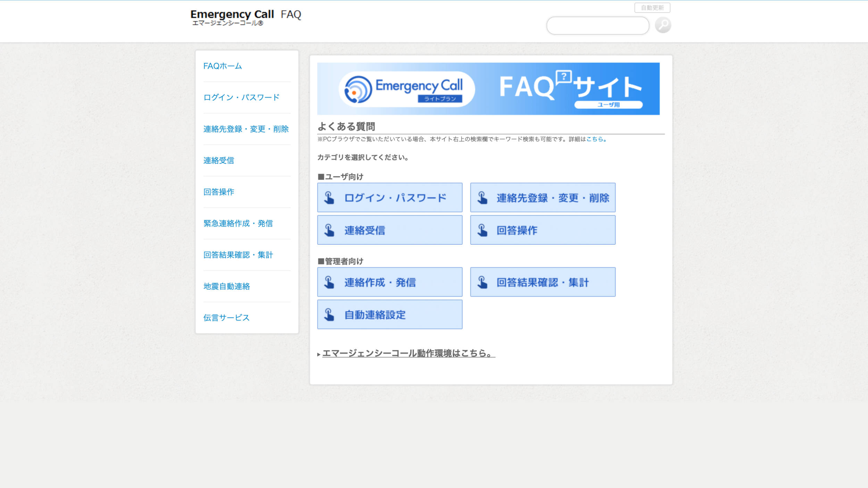Open 地震自動連絡 in the sidebar menu
The image size is (868, 488).
(226, 286)
